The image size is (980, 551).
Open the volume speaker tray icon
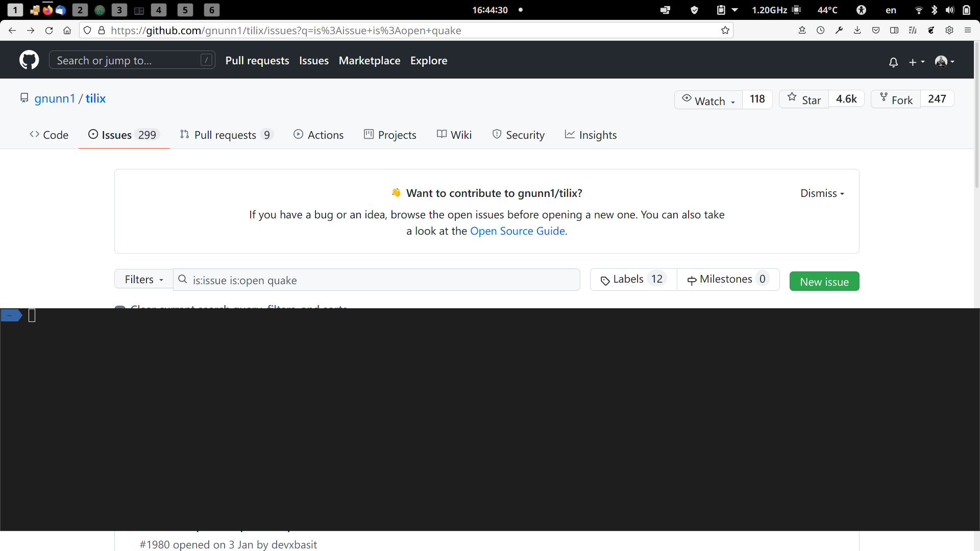950,10
